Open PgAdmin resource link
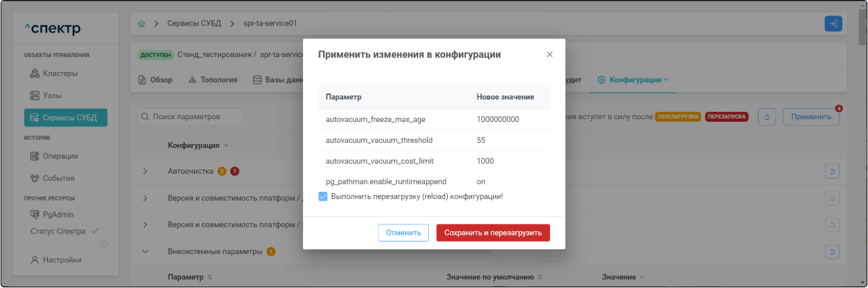 (x=52, y=214)
